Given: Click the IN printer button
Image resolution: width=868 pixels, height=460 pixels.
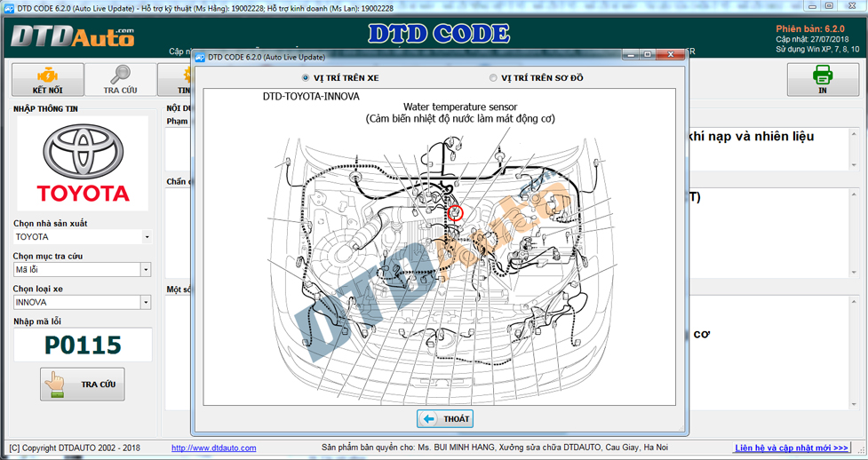Looking at the screenshot, I should click(823, 80).
